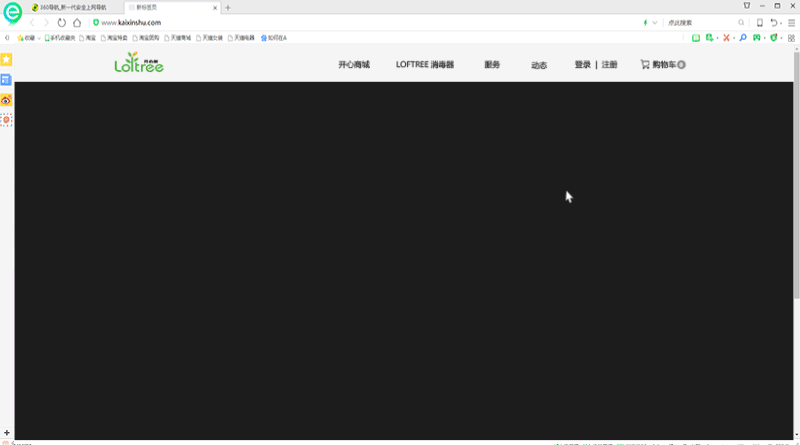Click inside the browser search box
The width and height of the screenshot is (800, 445).
(702, 22)
